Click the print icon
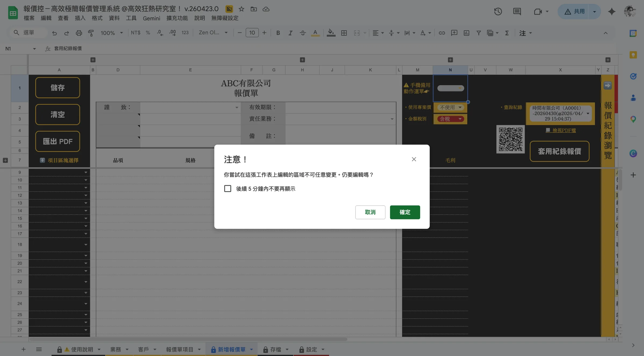 coord(79,33)
